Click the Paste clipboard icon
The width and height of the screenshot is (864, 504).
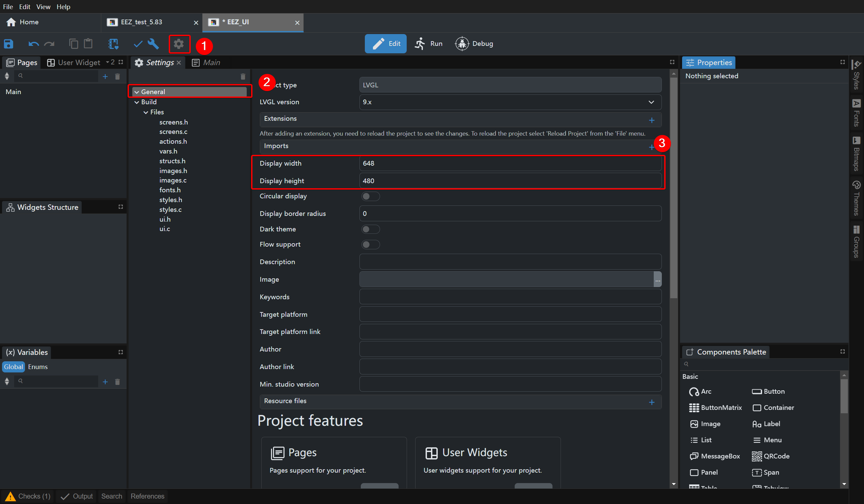[88, 44]
